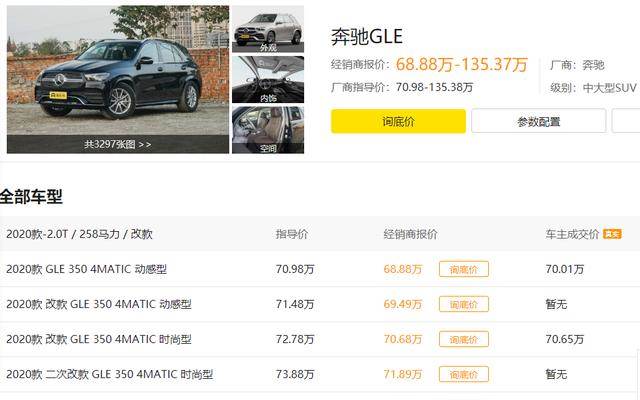Click 厂商指导价 70.98-135.38万 text

(402, 87)
